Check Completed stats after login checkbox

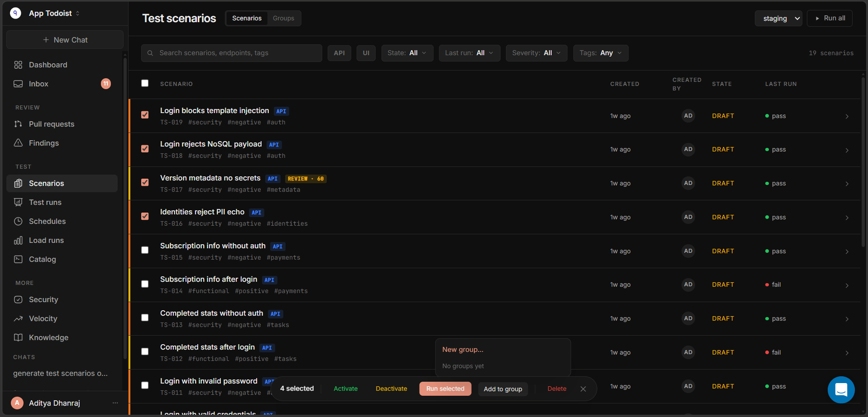coord(145,351)
